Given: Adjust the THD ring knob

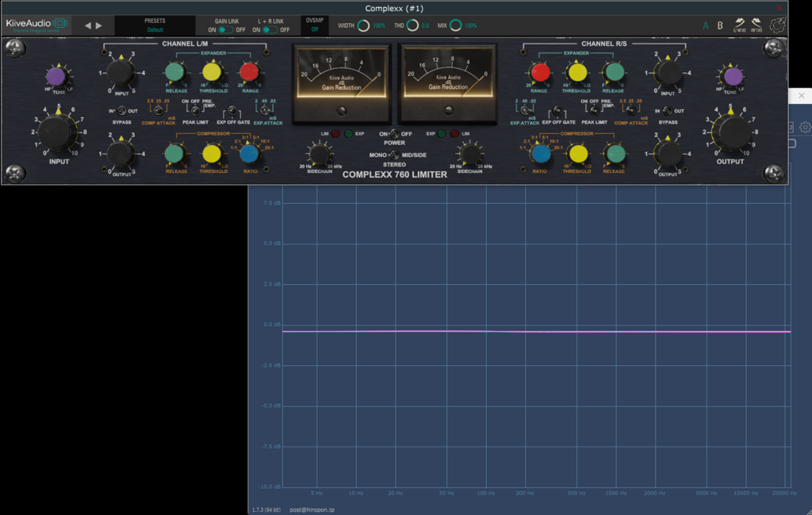Looking at the screenshot, I should pyautogui.click(x=412, y=25).
